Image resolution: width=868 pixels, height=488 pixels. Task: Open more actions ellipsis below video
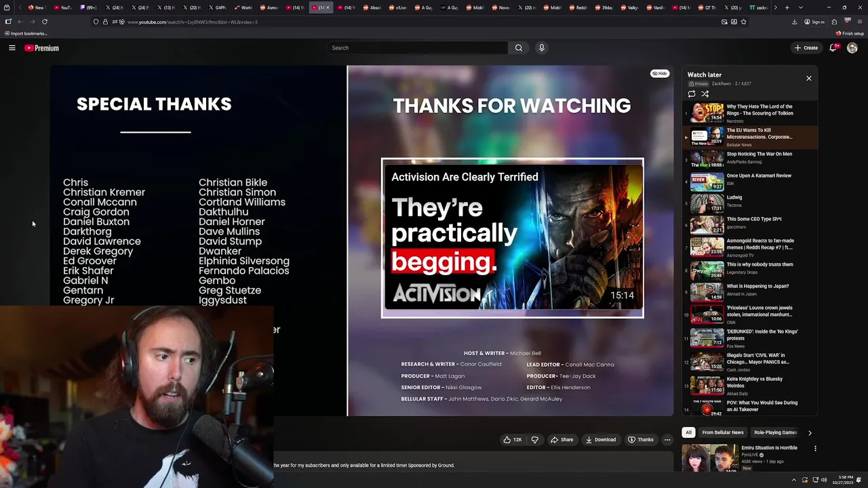tap(667, 440)
